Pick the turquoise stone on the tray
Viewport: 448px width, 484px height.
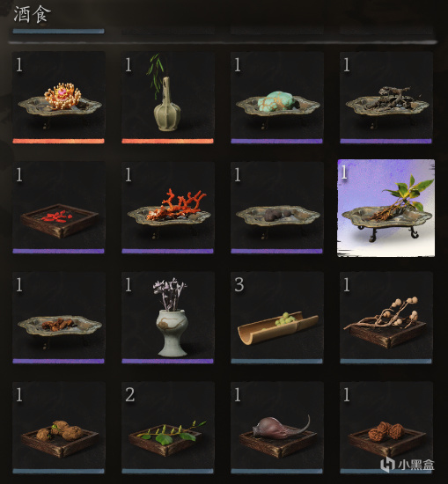pyautogui.click(x=276, y=98)
